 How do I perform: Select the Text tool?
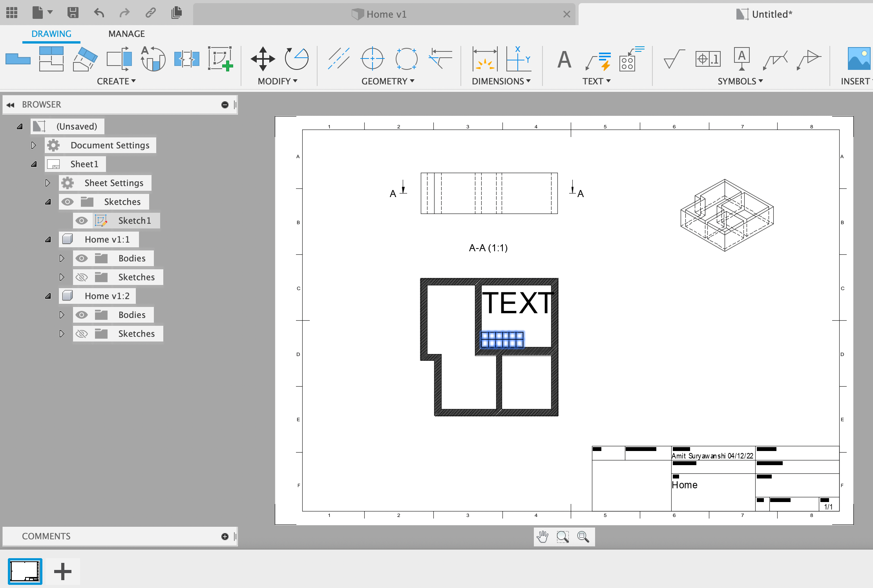(564, 60)
